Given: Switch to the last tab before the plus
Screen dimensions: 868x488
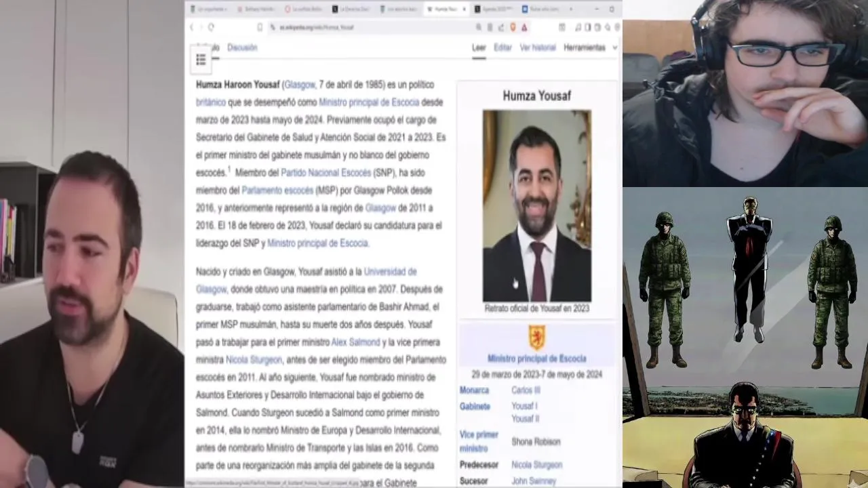Looking at the screenshot, I should pos(541,9).
